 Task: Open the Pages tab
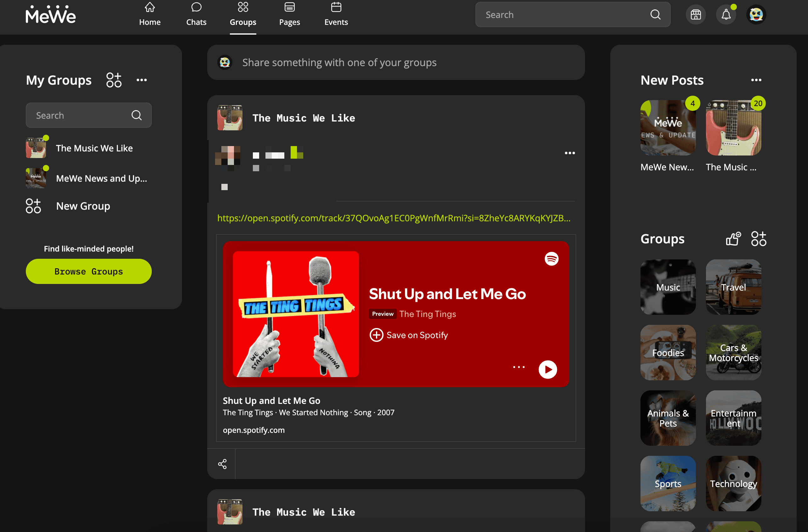click(289, 14)
